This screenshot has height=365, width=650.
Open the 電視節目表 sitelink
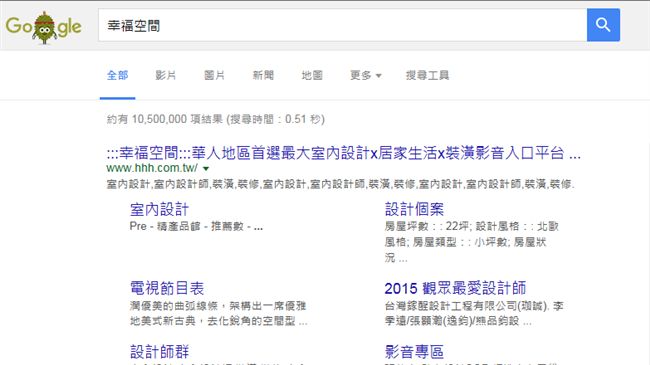pyautogui.click(x=167, y=288)
